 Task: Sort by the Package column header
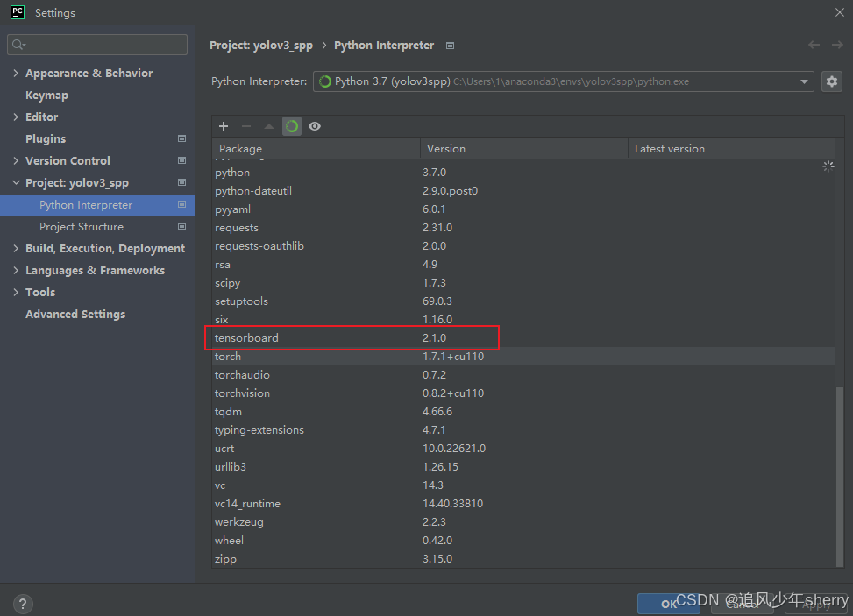point(316,148)
